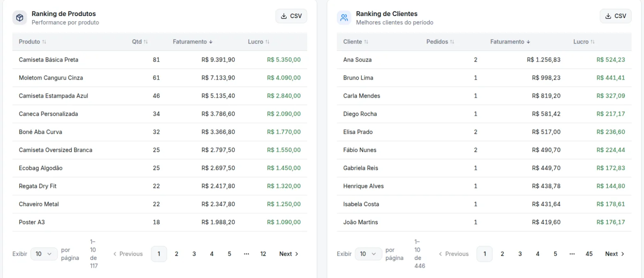Click Next in products pagination

pos(289,254)
